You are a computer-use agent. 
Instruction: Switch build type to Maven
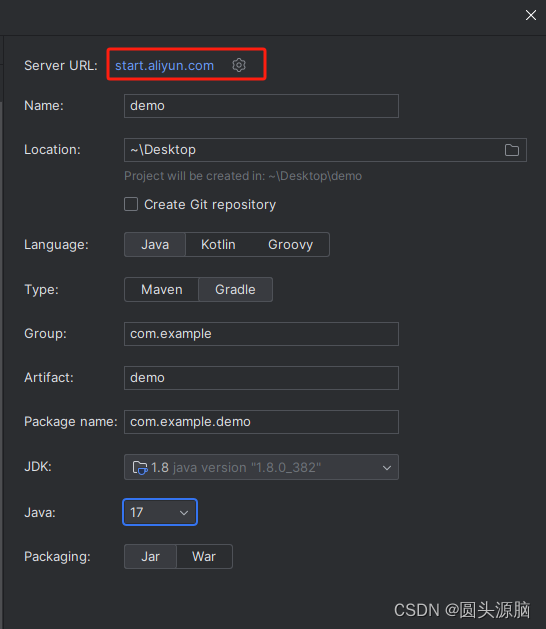click(x=162, y=290)
